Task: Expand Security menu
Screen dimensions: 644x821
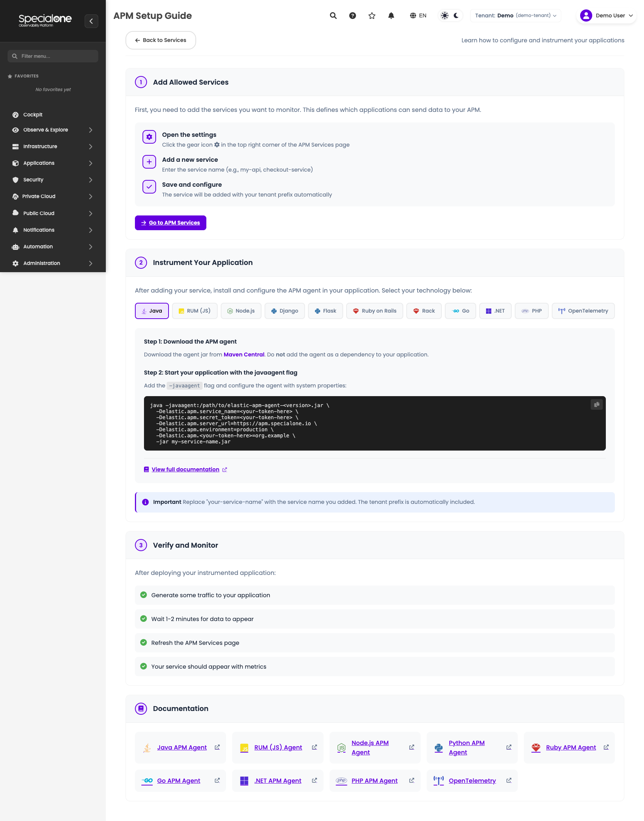Action: [53, 180]
